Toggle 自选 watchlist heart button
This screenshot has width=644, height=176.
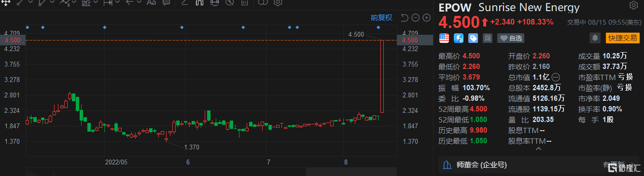pos(511,38)
